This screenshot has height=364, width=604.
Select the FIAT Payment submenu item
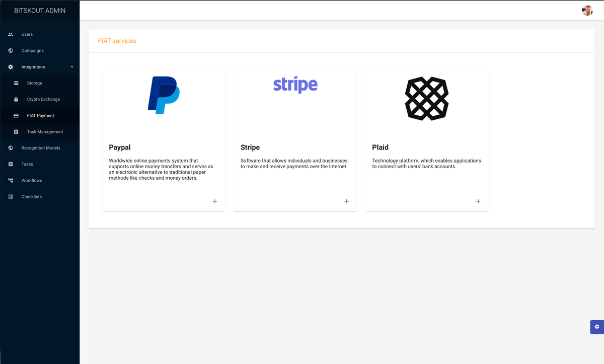[x=40, y=115]
